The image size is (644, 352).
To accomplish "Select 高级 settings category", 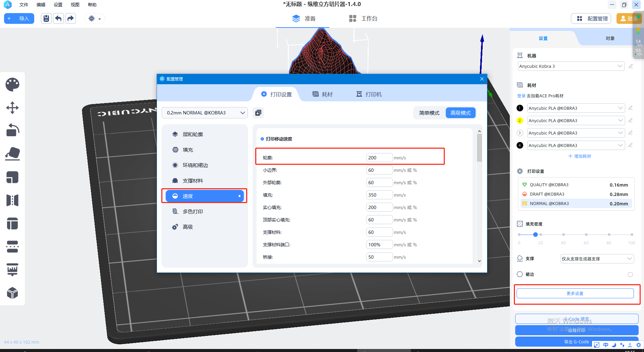I will click(x=205, y=227).
